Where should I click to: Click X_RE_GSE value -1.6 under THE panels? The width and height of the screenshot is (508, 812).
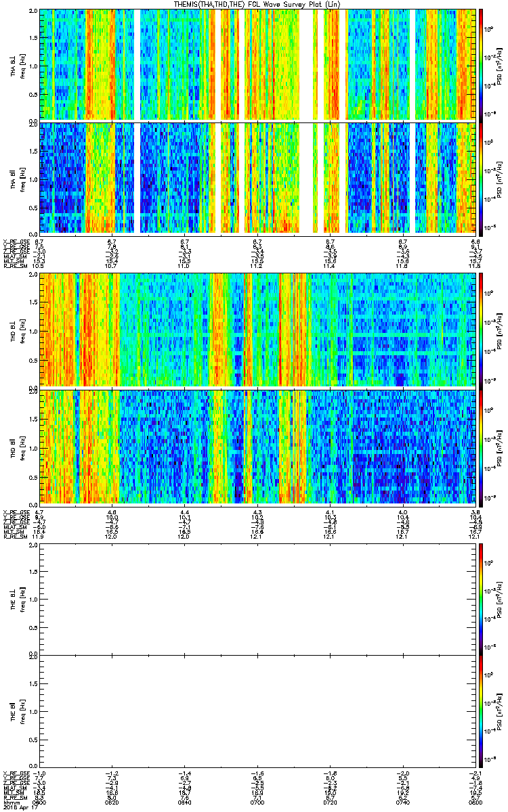pyautogui.click(x=257, y=773)
